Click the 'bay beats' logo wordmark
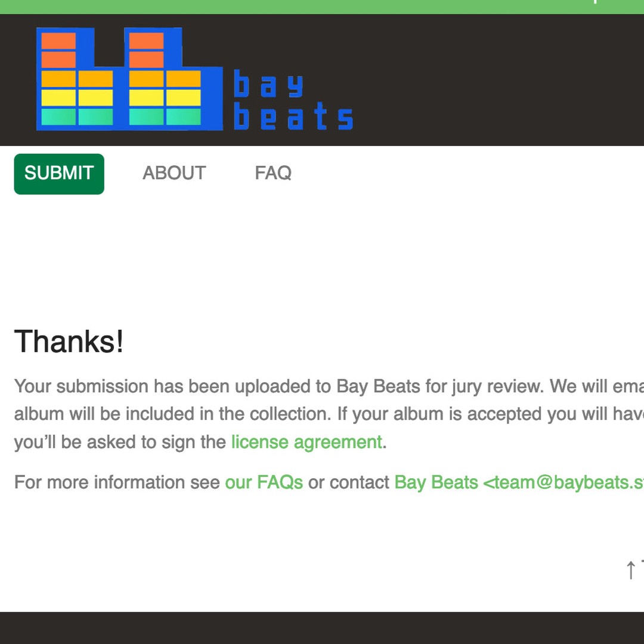The height and width of the screenshot is (644, 644). click(x=293, y=100)
